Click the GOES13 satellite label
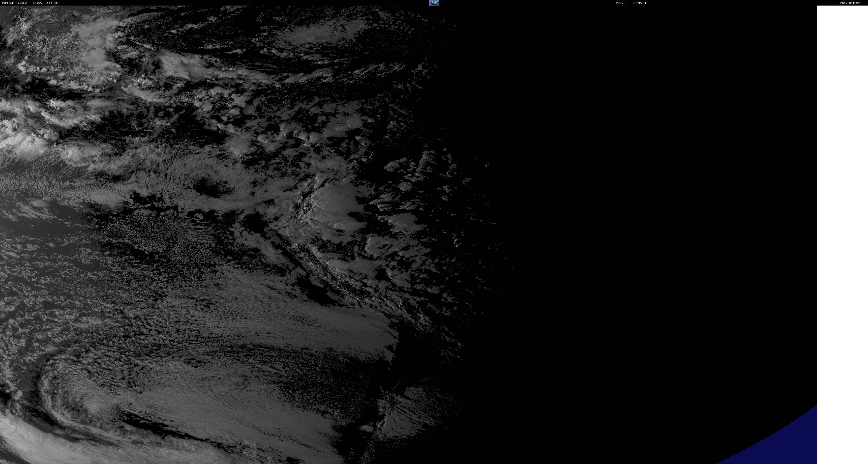Image resolution: width=868 pixels, height=464 pixels. pyautogui.click(x=53, y=3)
